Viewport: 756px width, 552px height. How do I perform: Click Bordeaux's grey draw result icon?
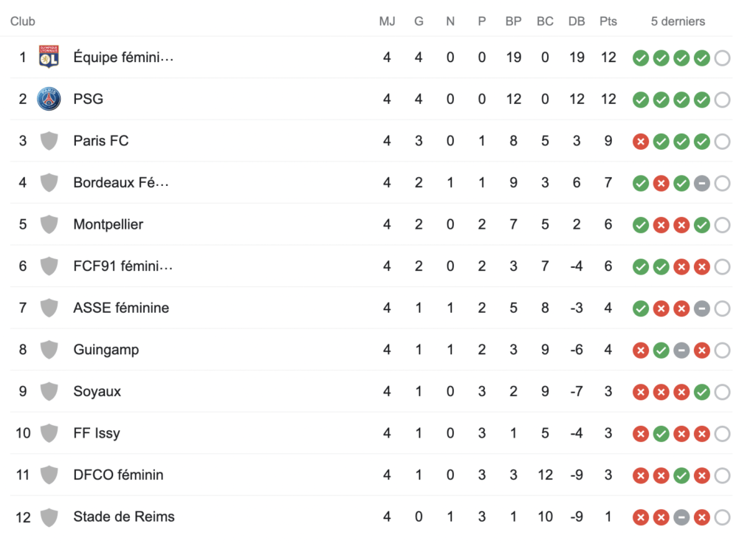point(702,183)
